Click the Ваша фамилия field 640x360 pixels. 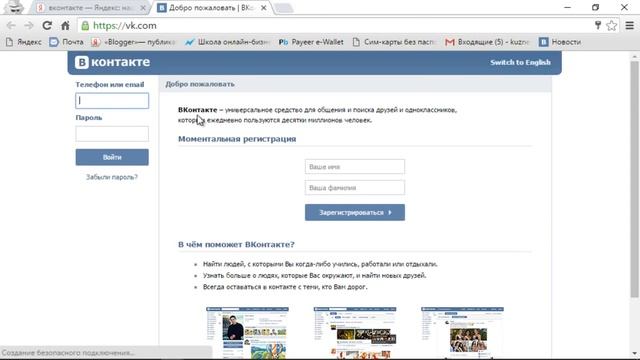coord(355,188)
